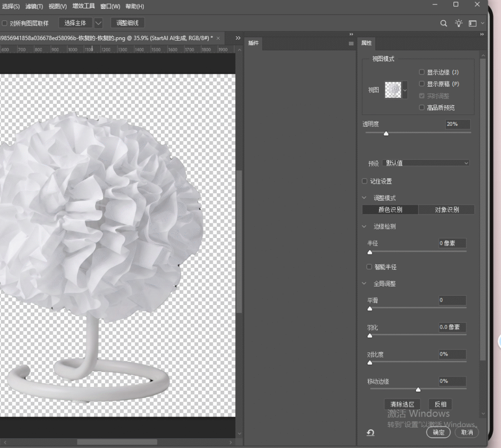Select 对象识别 refine mode
Screen dimensions: 501x448
pyautogui.click(x=447, y=210)
